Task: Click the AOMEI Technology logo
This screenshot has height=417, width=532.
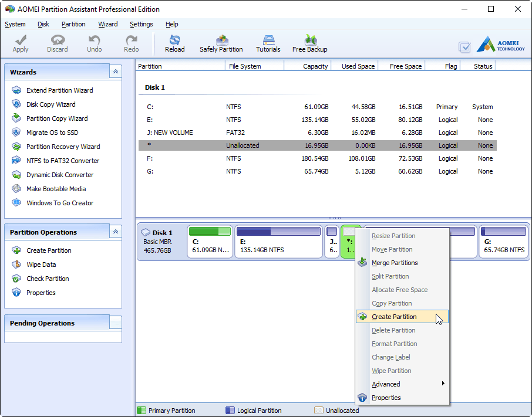Action: 501,44
